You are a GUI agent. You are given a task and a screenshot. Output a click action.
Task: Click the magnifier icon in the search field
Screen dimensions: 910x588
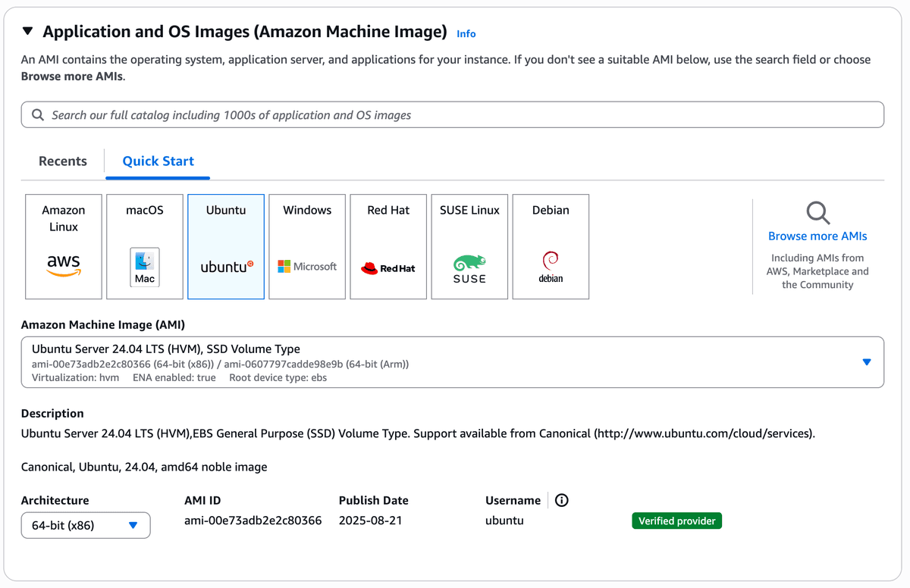(38, 114)
